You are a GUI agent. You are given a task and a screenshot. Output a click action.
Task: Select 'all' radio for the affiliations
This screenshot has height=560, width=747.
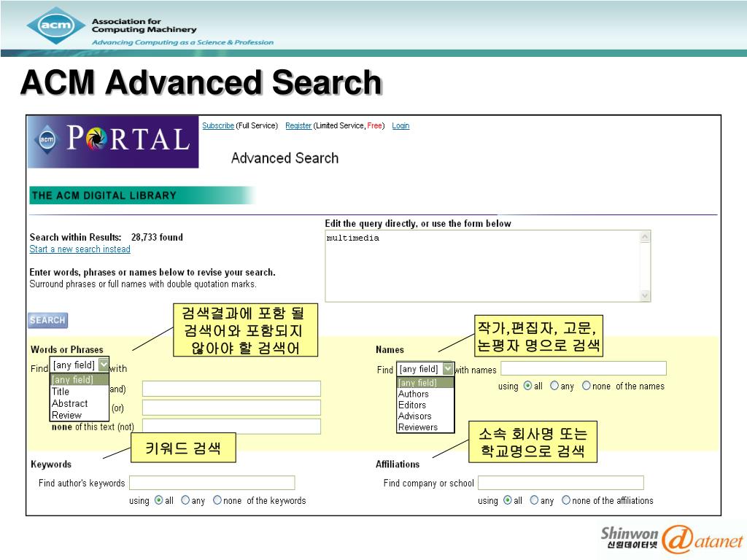(x=508, y=500)
